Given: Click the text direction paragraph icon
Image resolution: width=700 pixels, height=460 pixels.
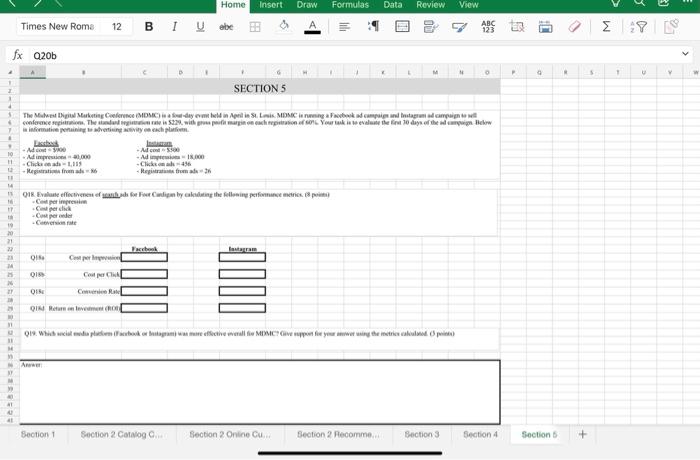Looking at the screenshot, I should click(x=374, y=26).
